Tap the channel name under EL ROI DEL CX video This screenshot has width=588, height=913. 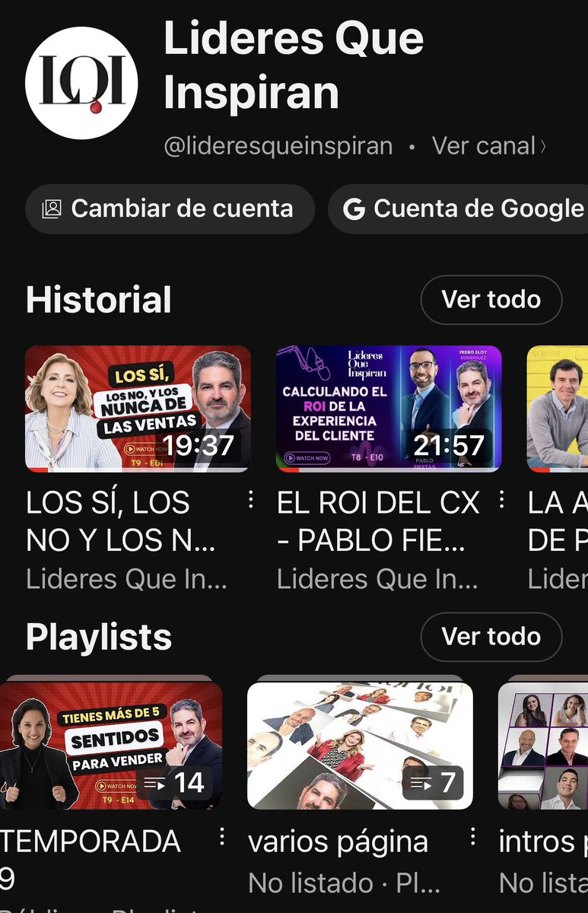point(377,579)
